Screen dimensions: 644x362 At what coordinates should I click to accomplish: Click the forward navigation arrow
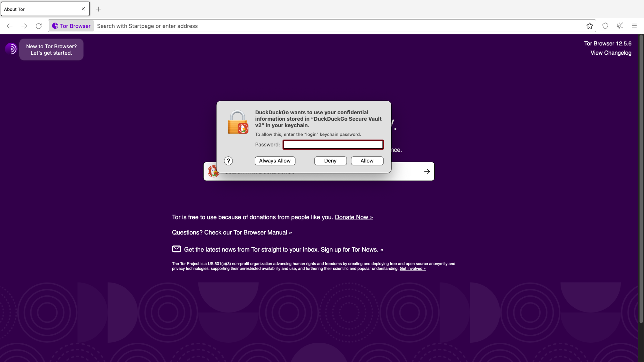tap(24, 26)
